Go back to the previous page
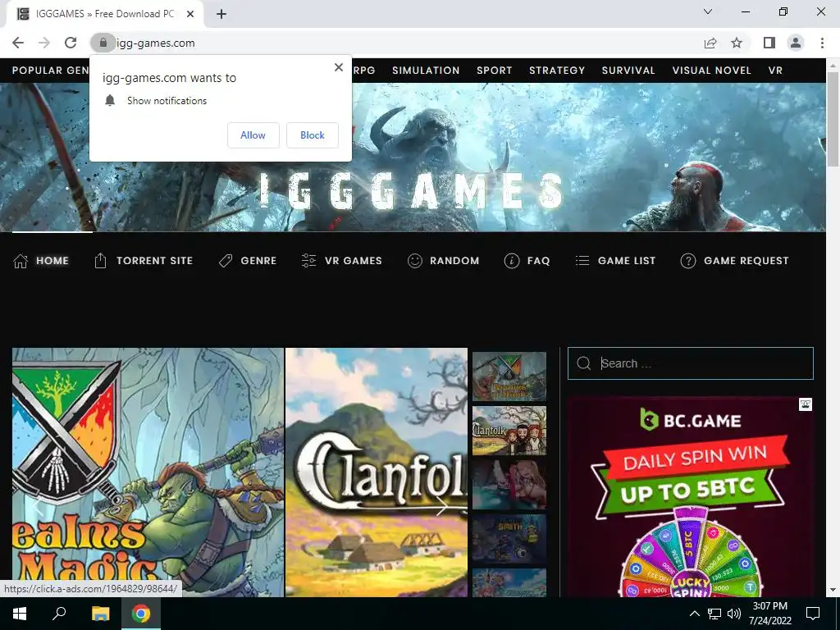Image resolution: width=840 pixels, height=630 pixels. click(18, 43)
